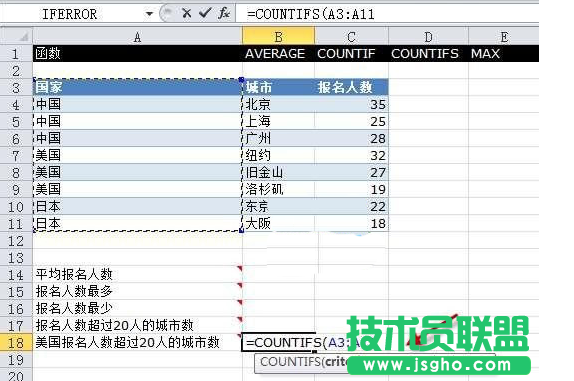Click the 美国 cell in row 7
Image resolution: width=574 pixels, height=381 pixels.
tap(137, 155)
